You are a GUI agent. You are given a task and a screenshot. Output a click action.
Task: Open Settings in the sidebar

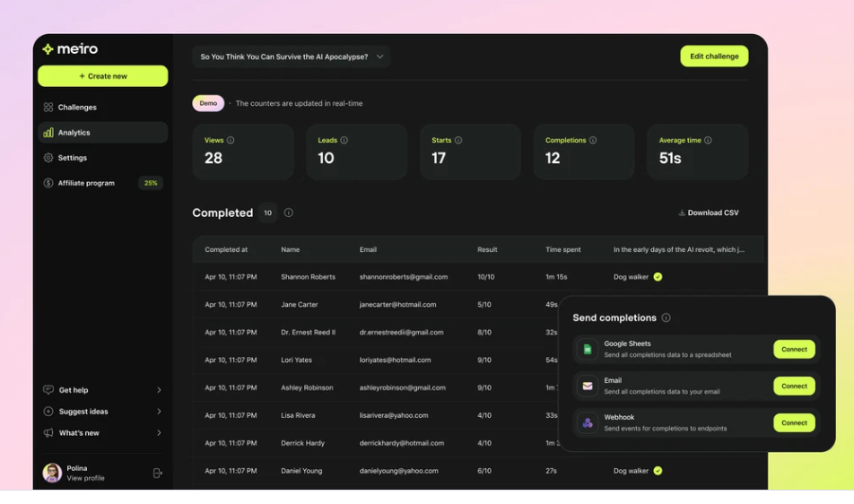pyautogui.click(x=103, y=158)
